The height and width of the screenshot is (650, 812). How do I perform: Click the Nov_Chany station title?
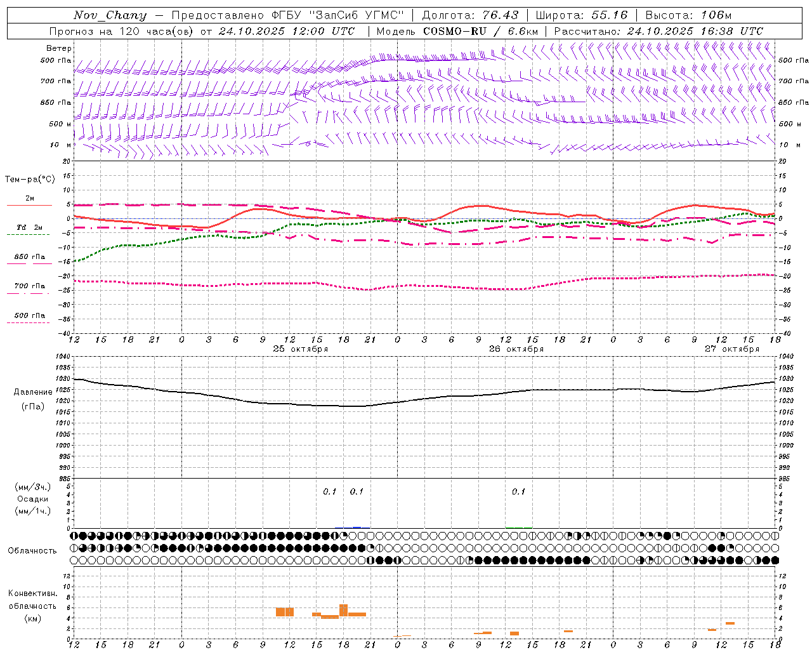point(110,15)
